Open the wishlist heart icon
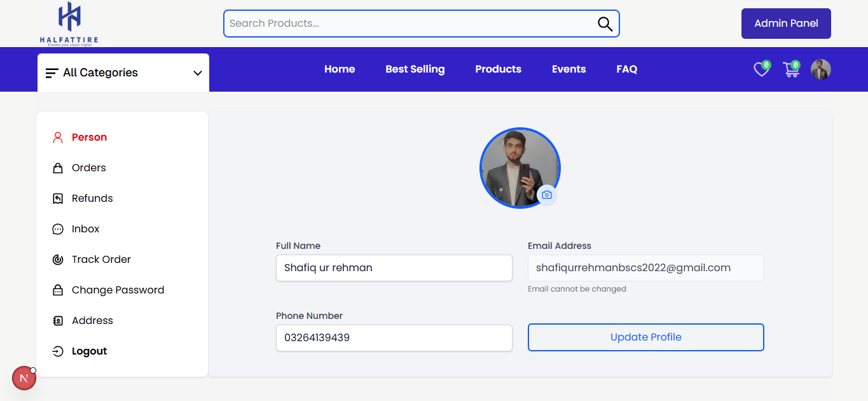The height and width of the screenshot is (401, 868). tap(761, 70)
